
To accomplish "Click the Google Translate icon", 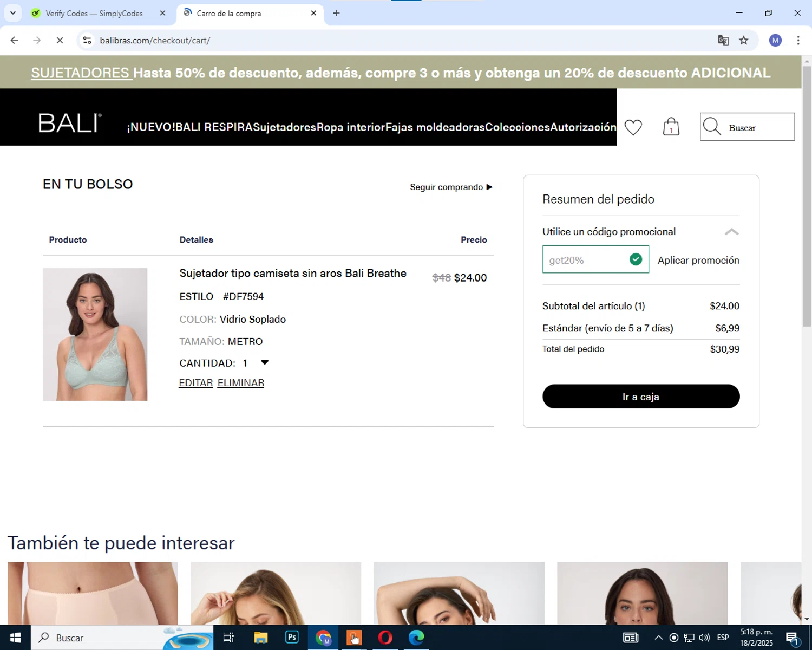I will pyautogui.click(x=723, y=40).
